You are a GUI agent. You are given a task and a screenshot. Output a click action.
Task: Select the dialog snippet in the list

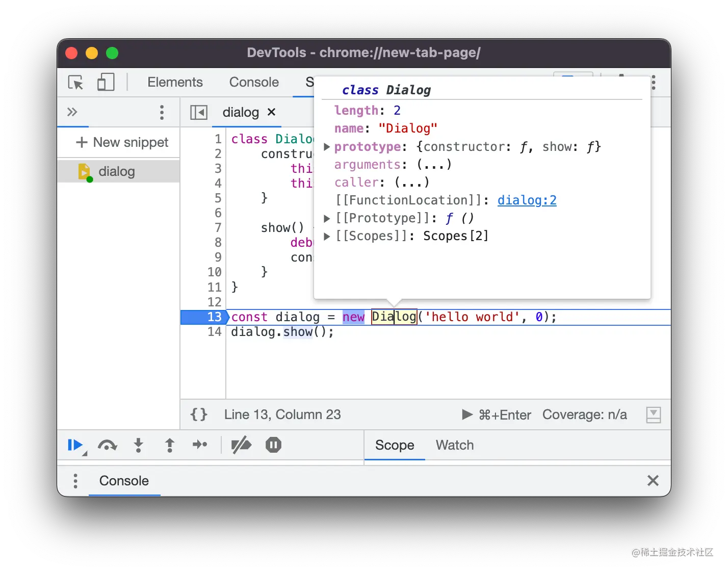point(118,171)
